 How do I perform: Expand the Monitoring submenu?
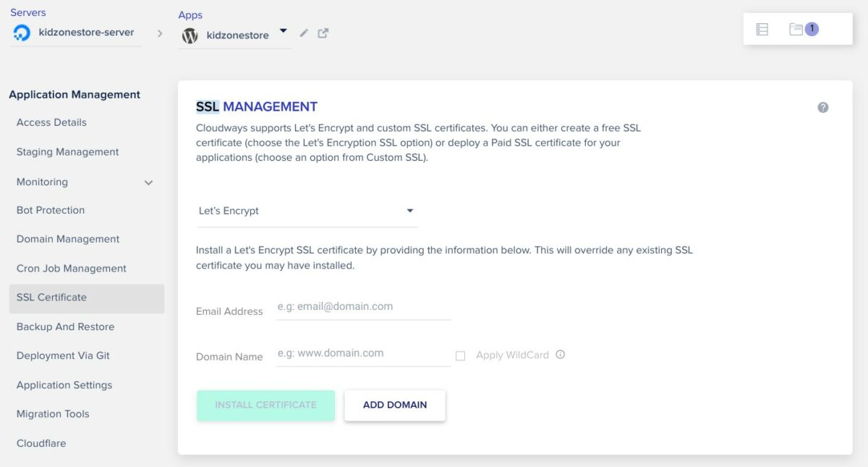pyautogui.click(x=148, y=182)
